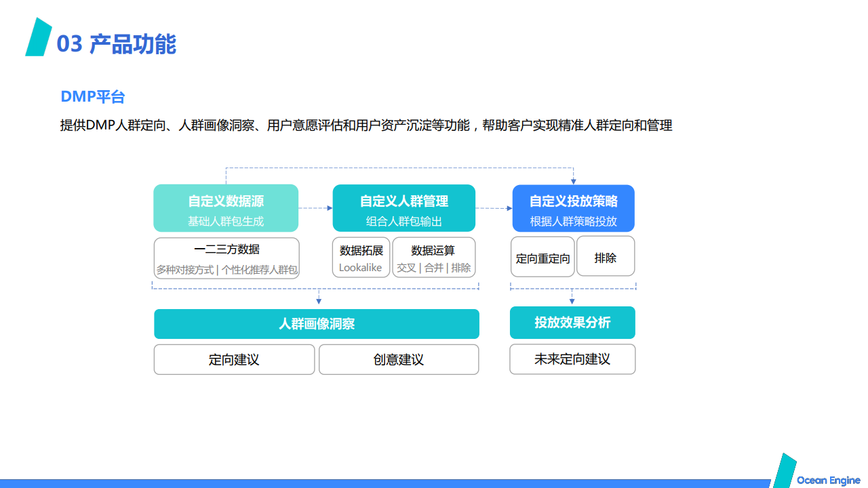Image resolution: width=868 pixels, height=488 pixels.
Task: Click down arrow above 人群画像洞察
Action: (x=319, y=297)
